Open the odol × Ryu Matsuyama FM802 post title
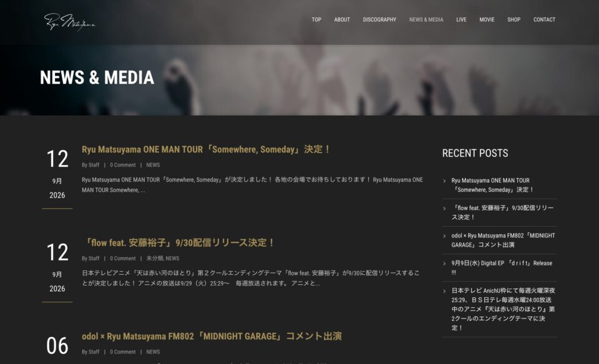The image size is (599, 364). point(212,336)
